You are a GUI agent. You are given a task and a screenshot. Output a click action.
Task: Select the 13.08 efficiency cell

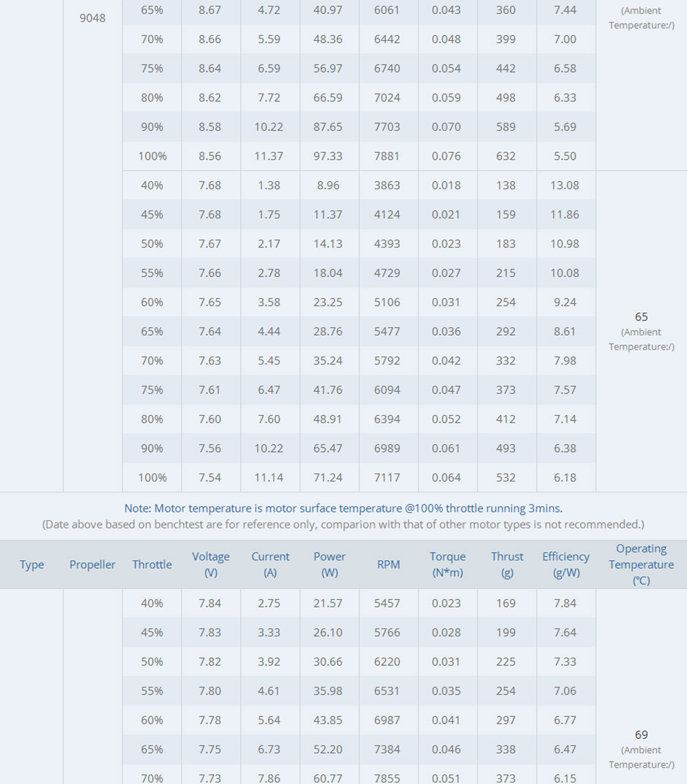coord(565,185)
